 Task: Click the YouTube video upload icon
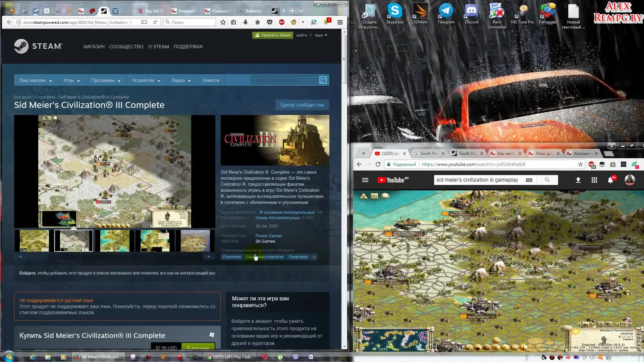[x=578, y=180]
